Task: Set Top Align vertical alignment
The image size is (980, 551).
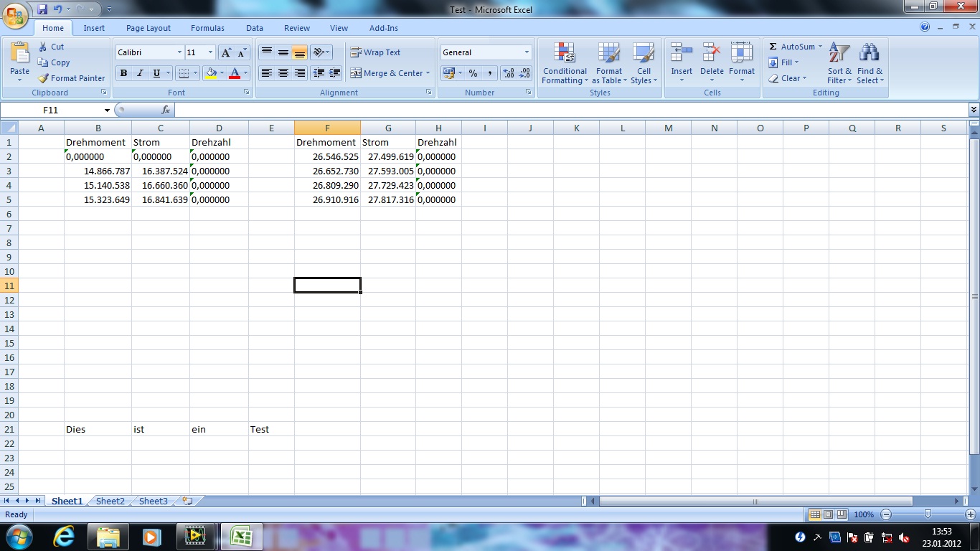Action: click(x=267, y=52)
